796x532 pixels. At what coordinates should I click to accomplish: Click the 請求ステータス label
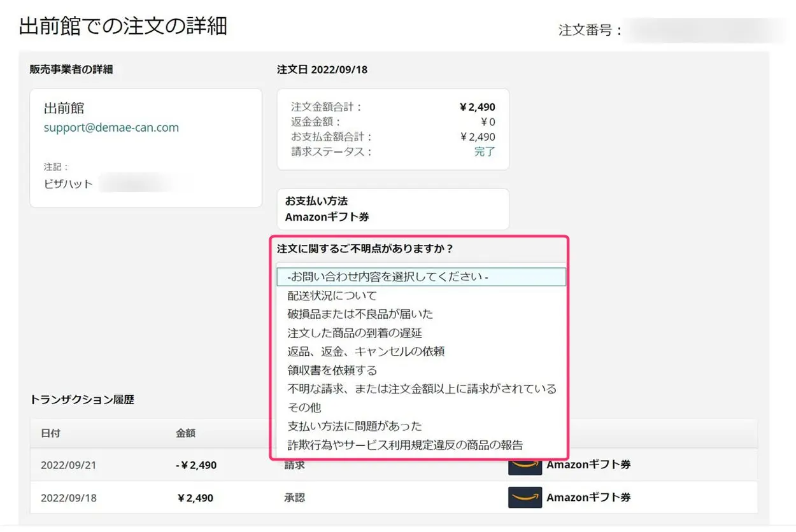(331, 151)
